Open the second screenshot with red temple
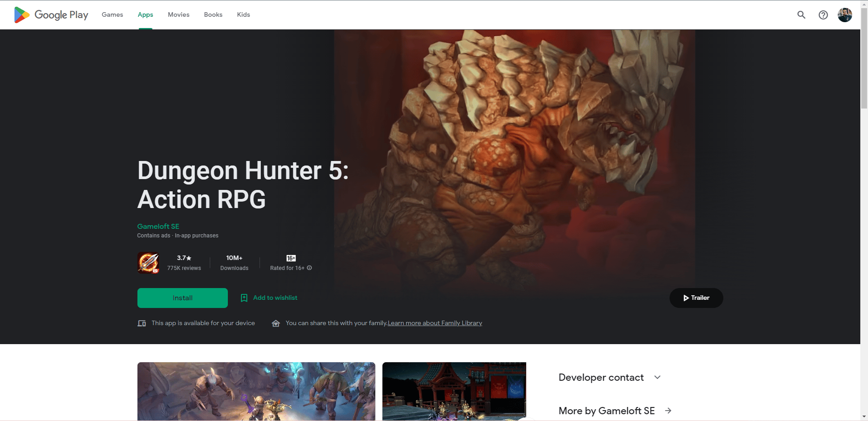This screenshot has width=868, height=421. [454, 391]
